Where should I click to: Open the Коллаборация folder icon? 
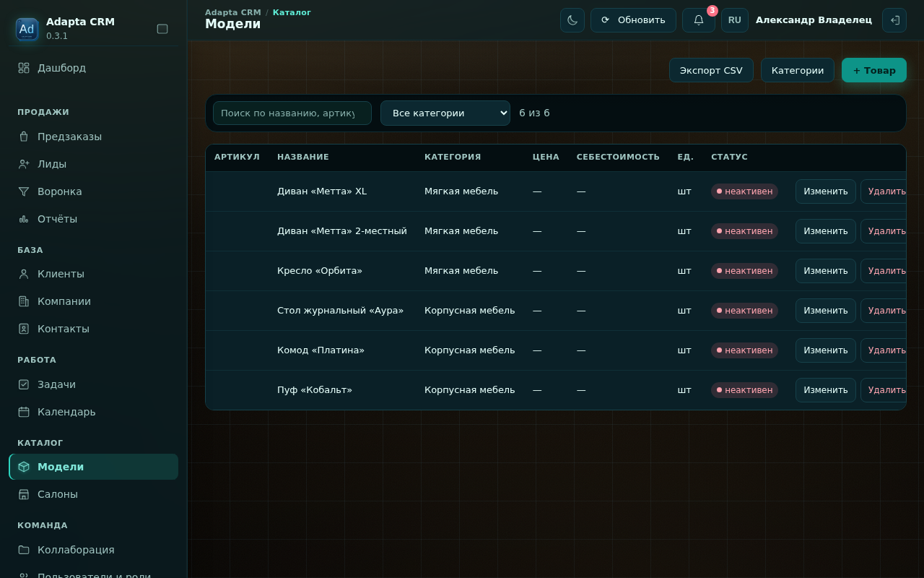tap(24, 550)
